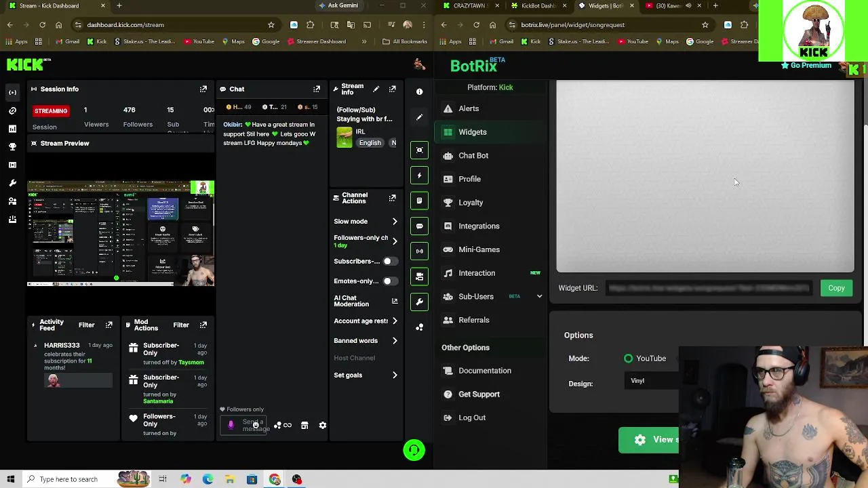Open Task View on taskbar

[x=163, y=479]
